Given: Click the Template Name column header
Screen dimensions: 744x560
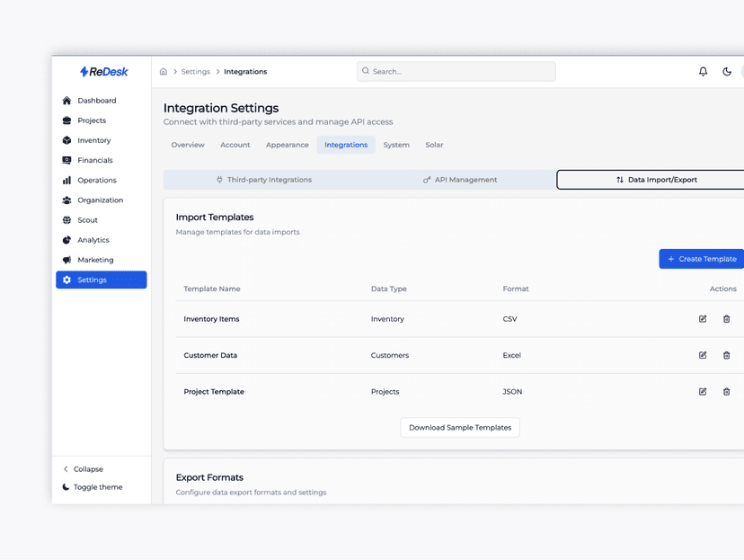Looking at the screenshot, I should point(212,289).
